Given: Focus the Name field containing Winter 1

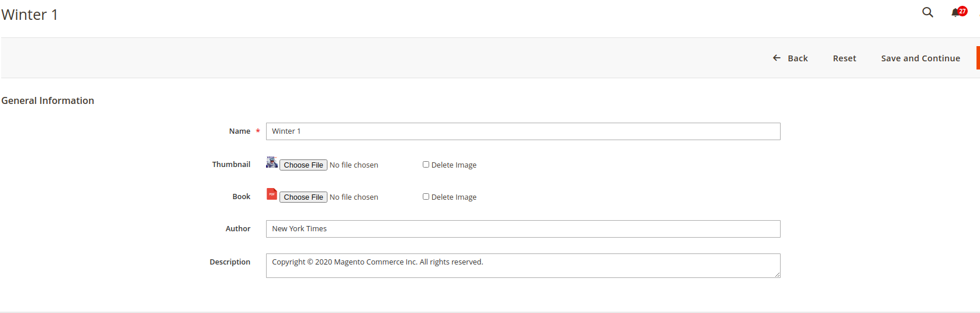Looking at the screenshot, I should pos(523,131).
